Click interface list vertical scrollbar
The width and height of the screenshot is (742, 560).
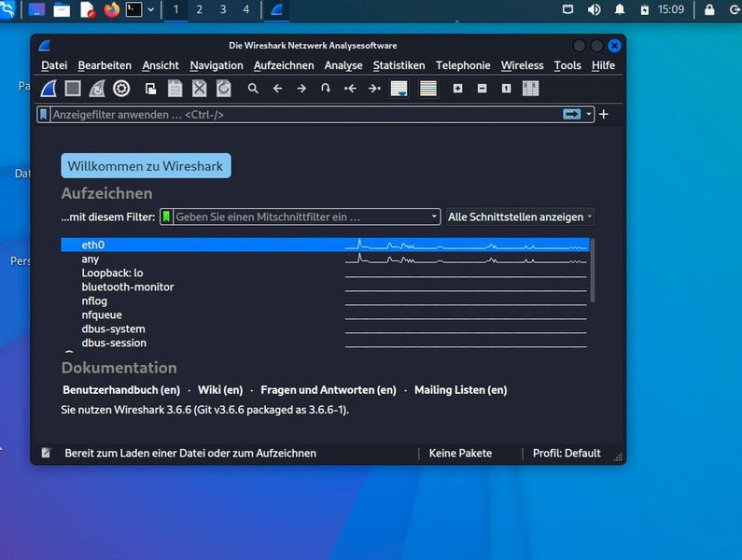[593, 271]
